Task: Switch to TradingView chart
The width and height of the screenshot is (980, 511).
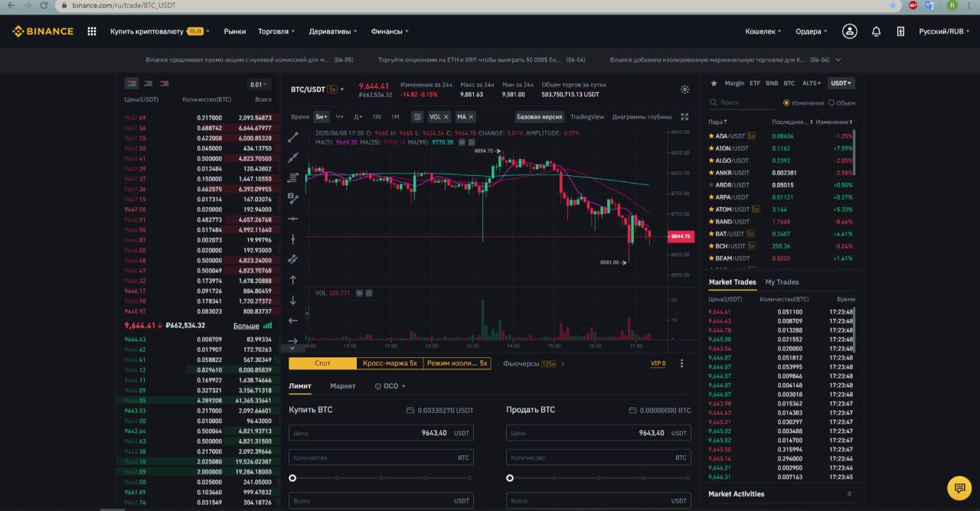Action: click(587, 117)
